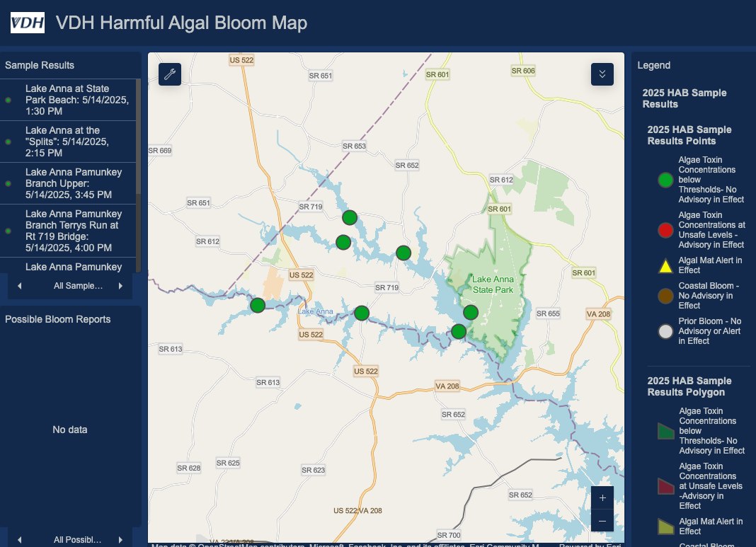
Task: Select the northernmost green sample marker on the map
Action: 350,218
